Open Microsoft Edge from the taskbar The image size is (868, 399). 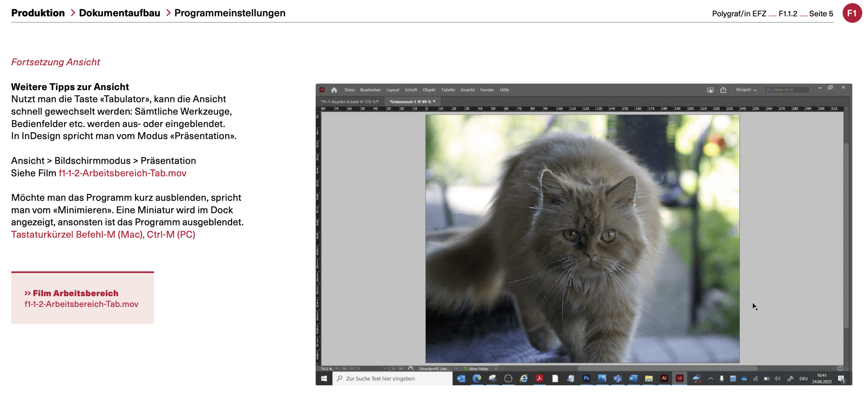[x=477, y=378]
